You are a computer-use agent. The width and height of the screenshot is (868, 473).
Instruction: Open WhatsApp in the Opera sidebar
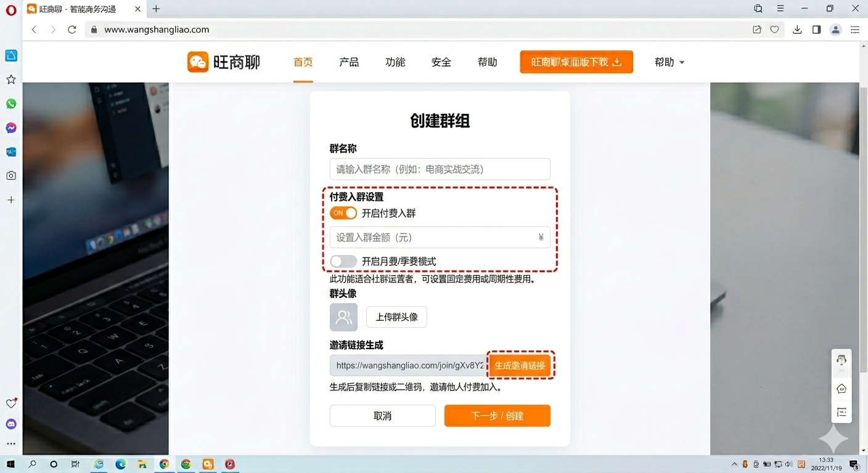(10, 103)
